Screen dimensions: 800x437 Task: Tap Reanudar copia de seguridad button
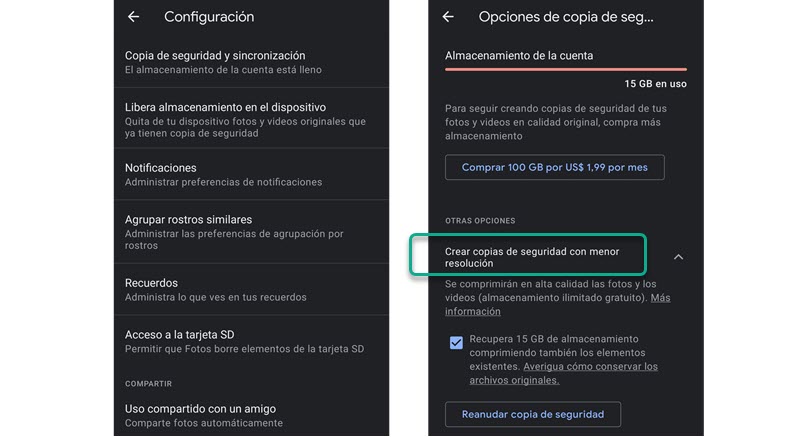pos(532,414)
